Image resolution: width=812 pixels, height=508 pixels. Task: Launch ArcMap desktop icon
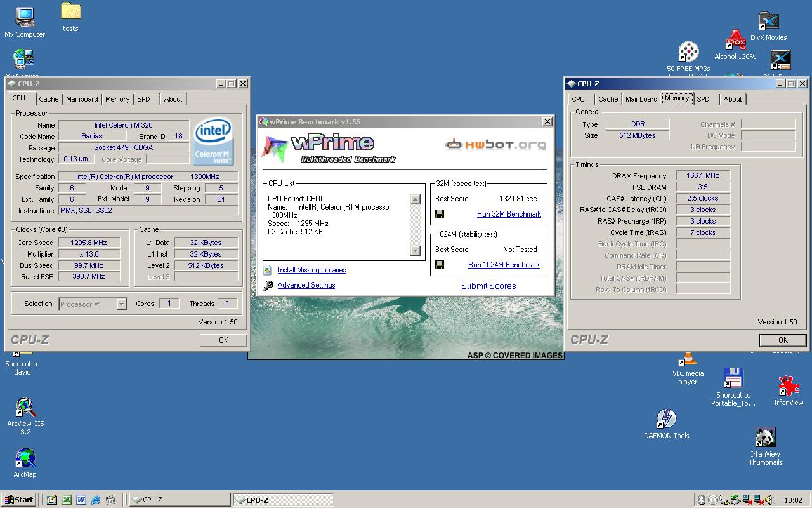click(25, 463)
